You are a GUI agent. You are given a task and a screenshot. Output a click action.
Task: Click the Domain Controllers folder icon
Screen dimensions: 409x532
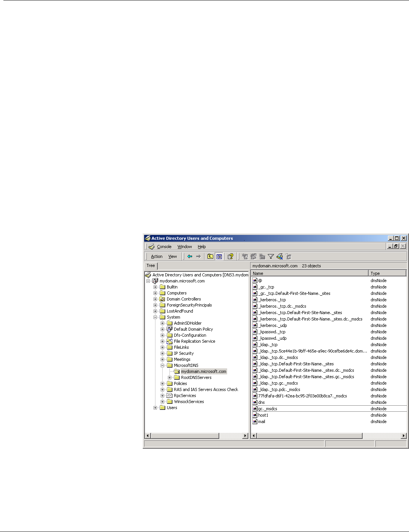pos(162,299)
